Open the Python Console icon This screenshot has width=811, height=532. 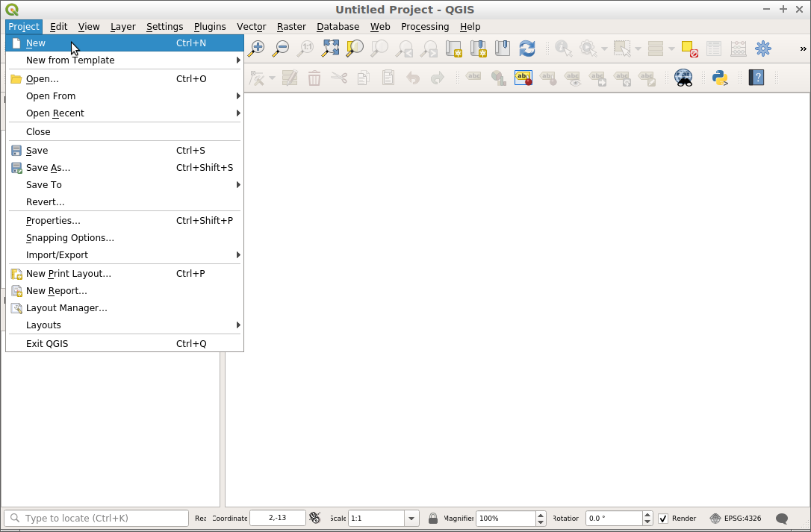pyautogui.click(x=719, y=78)
